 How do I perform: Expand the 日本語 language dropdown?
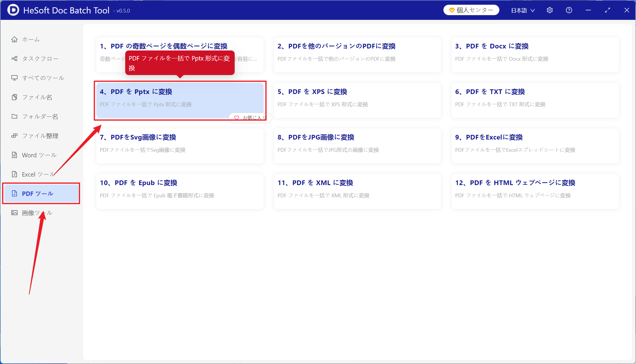coord(523,10)
